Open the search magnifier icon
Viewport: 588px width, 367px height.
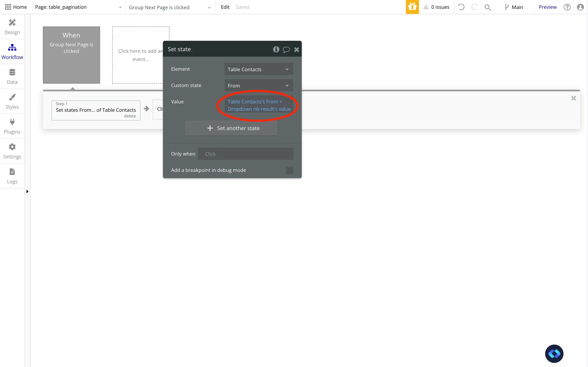(x=487, y=7)
